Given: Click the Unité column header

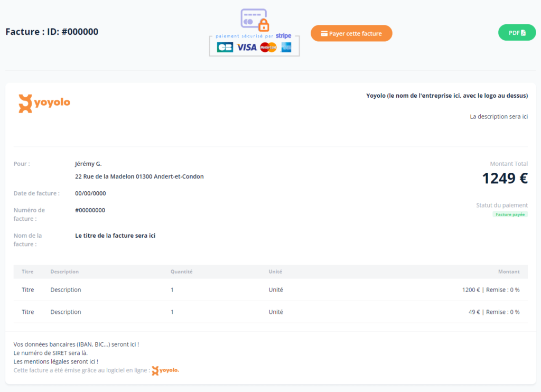Looking at the screenshot, I should [x=275, y=272].
